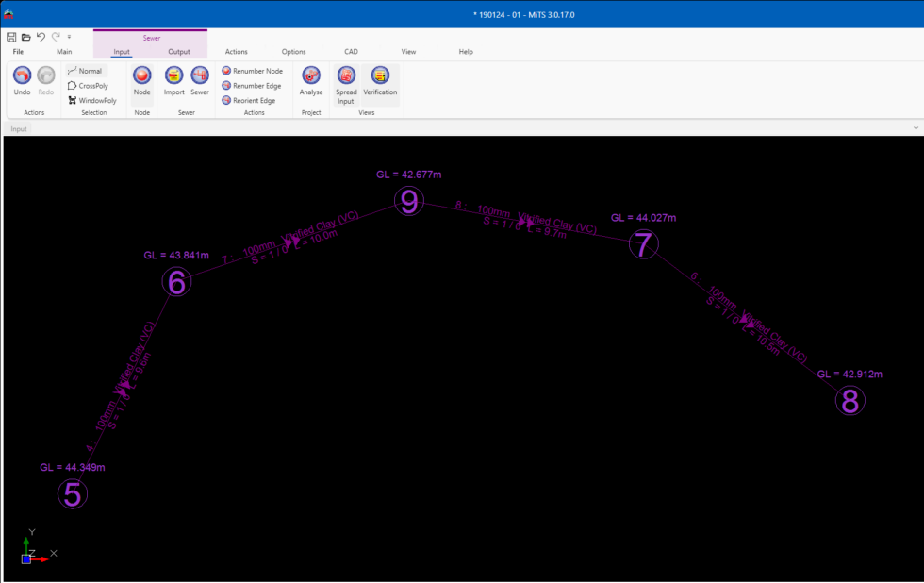Screen dimensions: 924x583
Task: Collapse the ribbon using the chevron
Action: tap(916, 127)
